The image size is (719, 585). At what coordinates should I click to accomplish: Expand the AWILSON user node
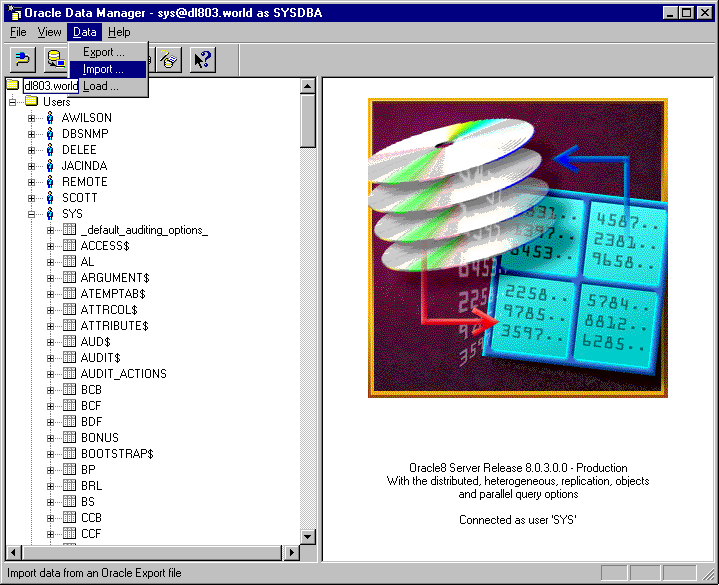pos(31,118)
